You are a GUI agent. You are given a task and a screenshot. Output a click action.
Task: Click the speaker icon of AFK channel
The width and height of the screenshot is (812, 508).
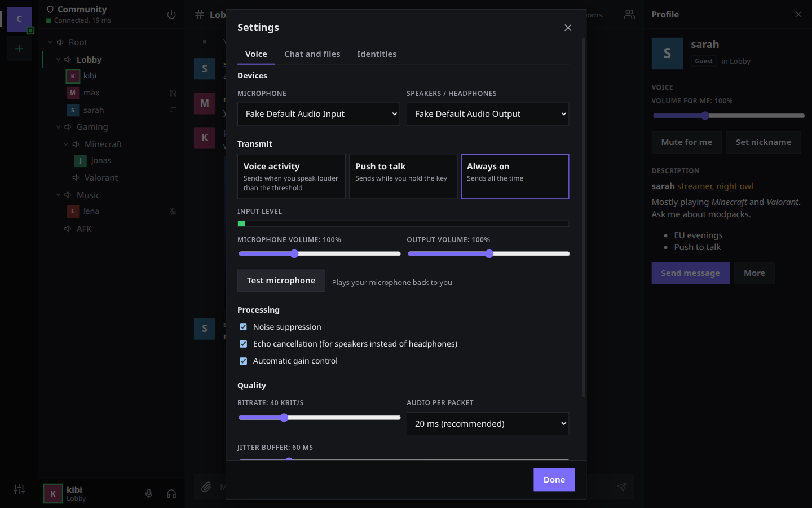pos(68,229)
